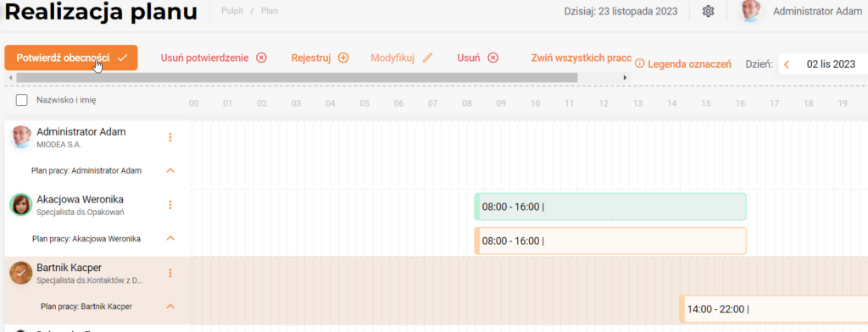
Task: Click the Modyfikuj pencil action
Action: point(401,58)
